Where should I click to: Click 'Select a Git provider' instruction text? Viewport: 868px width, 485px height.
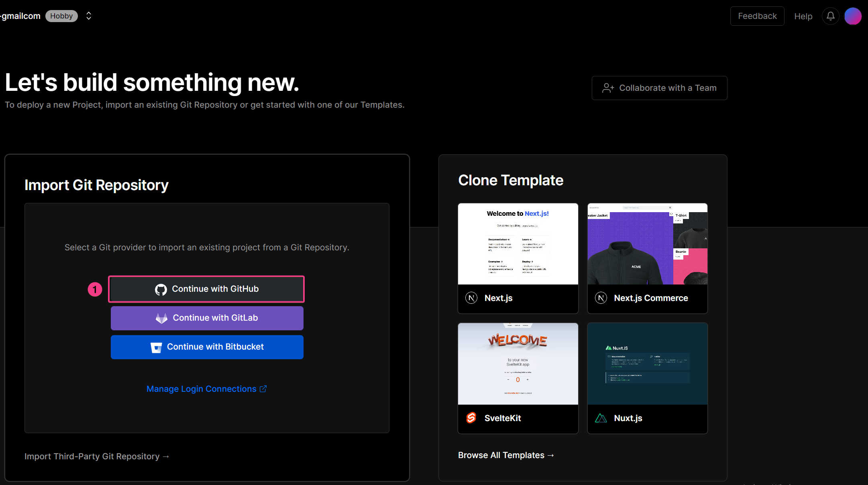(x=207, y=248)
